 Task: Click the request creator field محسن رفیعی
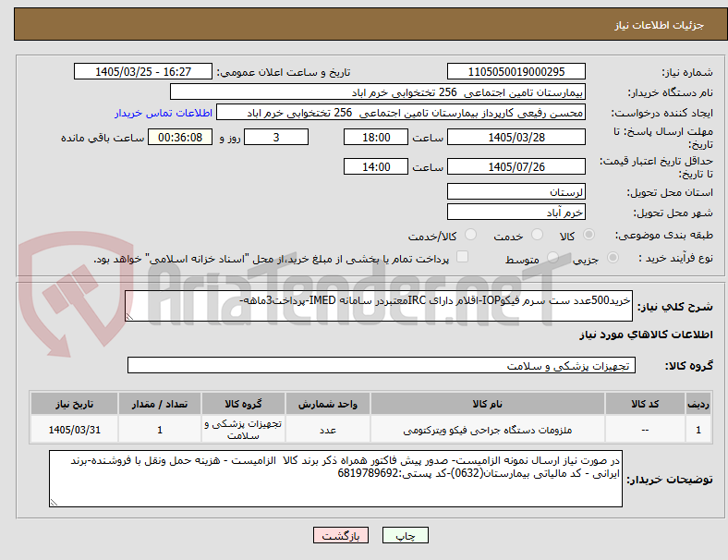pyautogui.click(x=401, y=113)
